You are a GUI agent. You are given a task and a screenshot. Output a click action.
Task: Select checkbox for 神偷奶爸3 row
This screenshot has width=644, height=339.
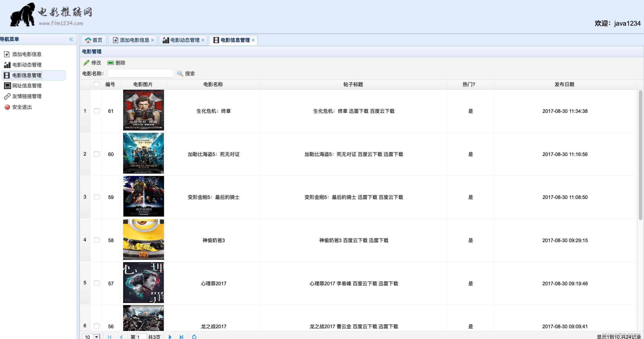click(96, 240)
